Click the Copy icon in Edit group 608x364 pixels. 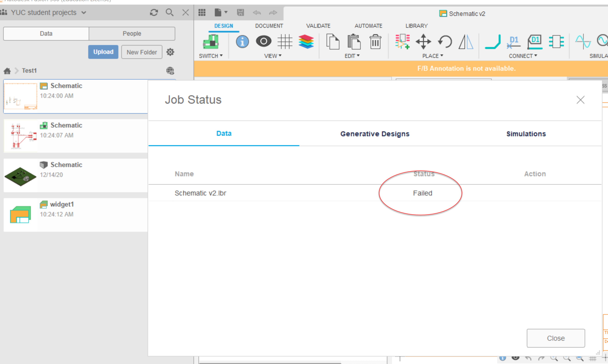click(333, 42)
